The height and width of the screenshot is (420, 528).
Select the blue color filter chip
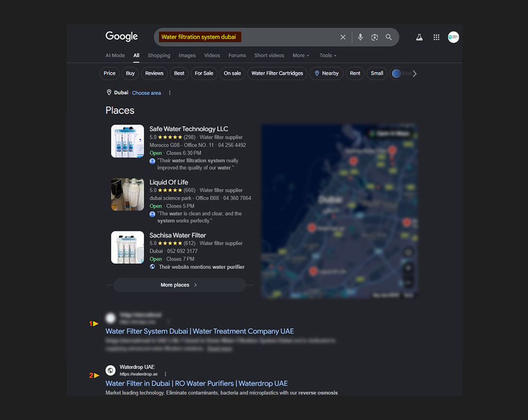point(400,73)
